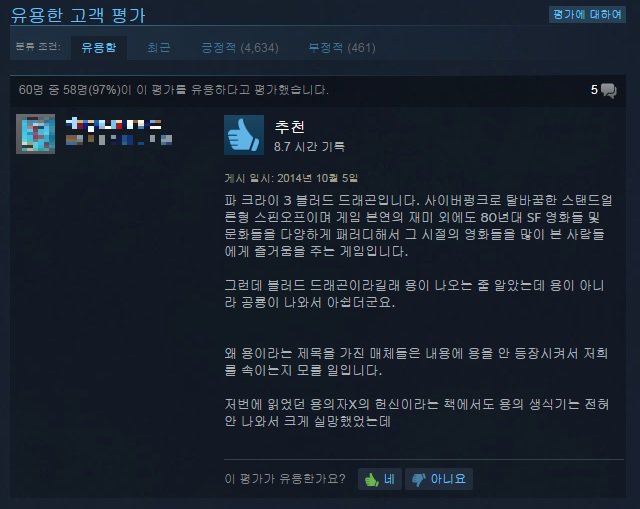This screenshot has width=640, height=509.
Task: Click the blue thumbs-up 추천 icon
Action: pos(244,135)
